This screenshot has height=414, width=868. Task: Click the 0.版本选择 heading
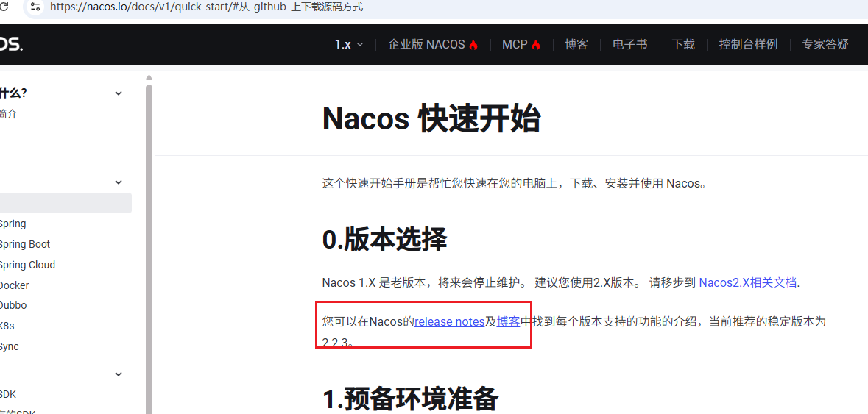[384, 240]
